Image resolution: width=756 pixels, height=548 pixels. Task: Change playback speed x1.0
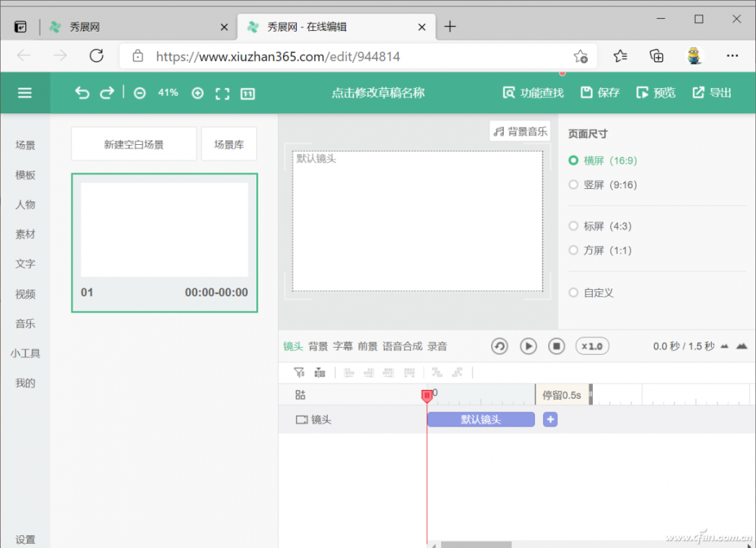click(592, 346)
